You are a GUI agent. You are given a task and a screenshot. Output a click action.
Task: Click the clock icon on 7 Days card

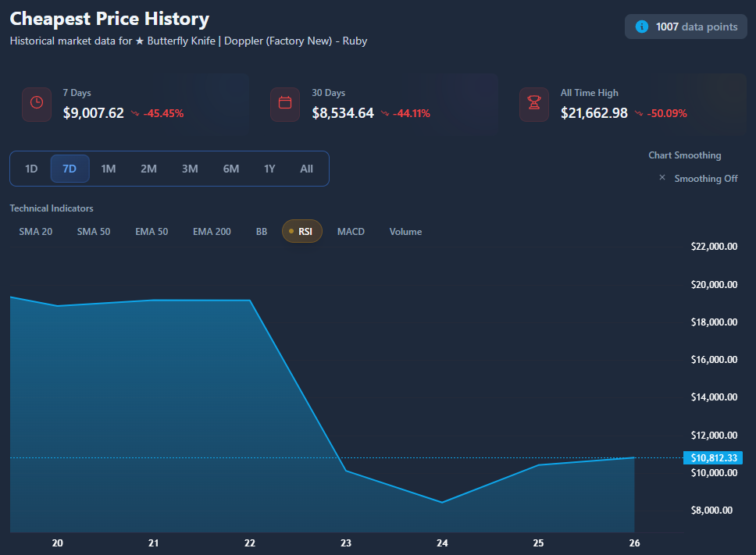(37, 103)
